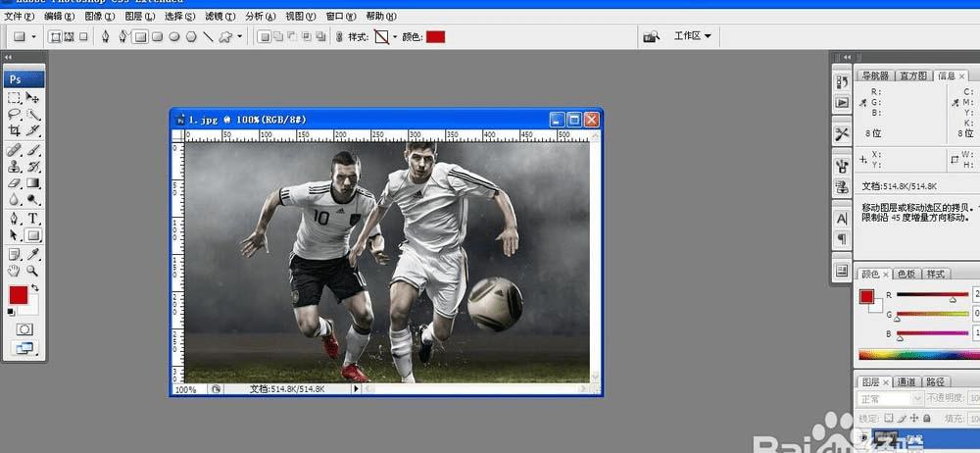Open the 窗口 menu

click(341, 17)
